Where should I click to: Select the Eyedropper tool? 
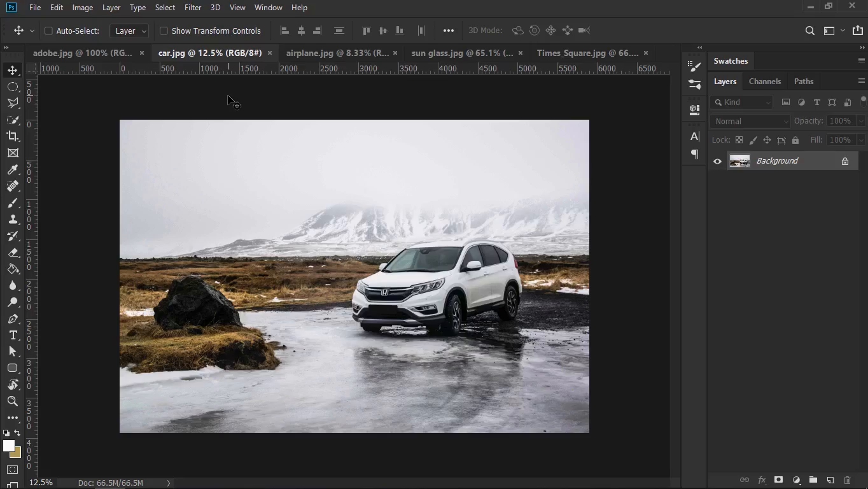[13, 169]
